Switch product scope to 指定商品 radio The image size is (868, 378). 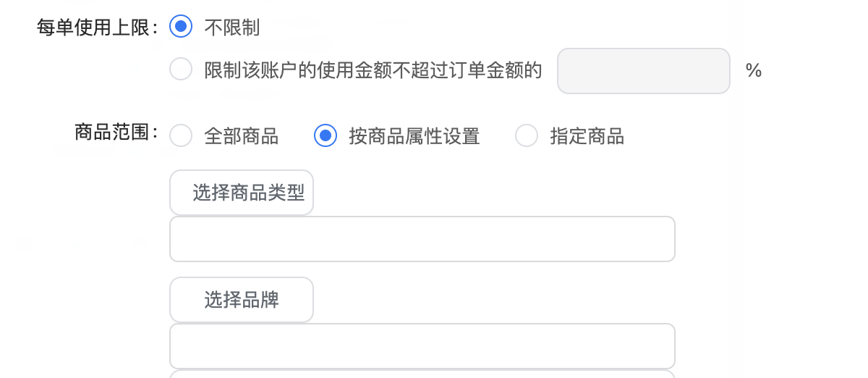click(527, 135)
